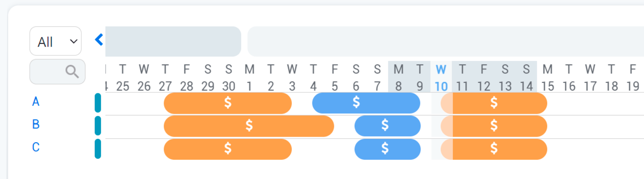Select Monday 8 in the date header
This screenshot has height=179, width=644.
398,78
